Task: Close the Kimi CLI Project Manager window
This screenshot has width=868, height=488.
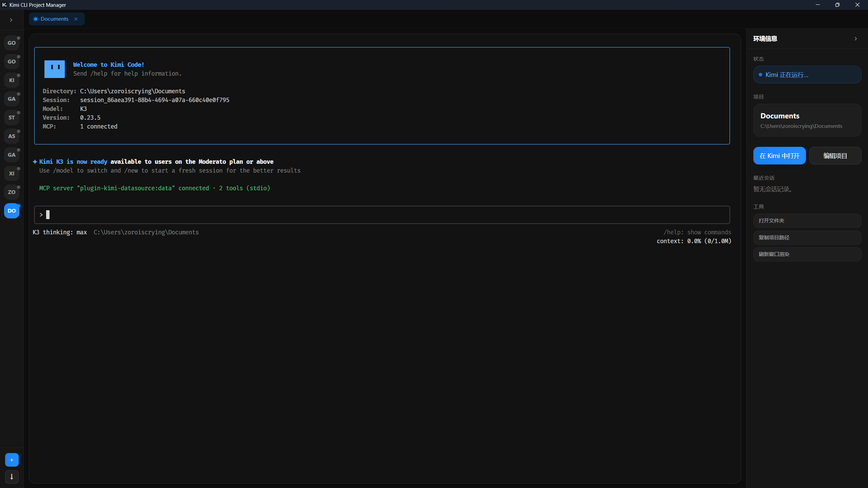Action: click(857, 5)
